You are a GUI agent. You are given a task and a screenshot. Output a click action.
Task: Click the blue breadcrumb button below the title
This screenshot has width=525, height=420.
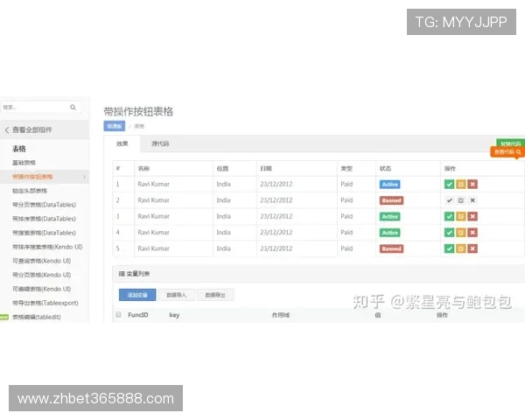pos(114,126)
